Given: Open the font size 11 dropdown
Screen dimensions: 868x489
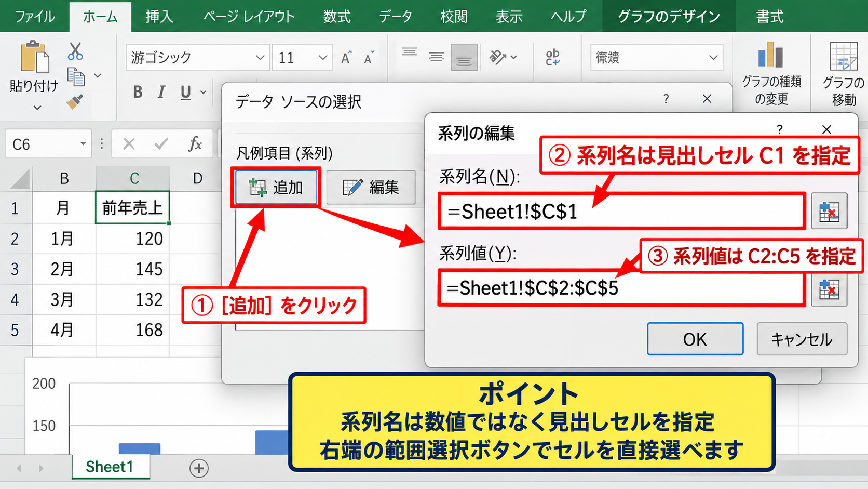Looking at the screenshot, I should click(322, 57).
